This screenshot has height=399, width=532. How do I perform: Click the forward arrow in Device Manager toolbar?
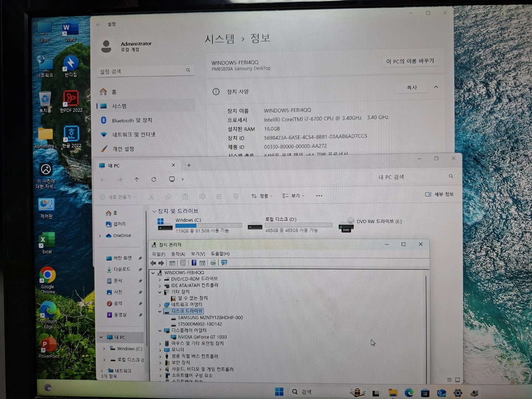coord(161,263)
